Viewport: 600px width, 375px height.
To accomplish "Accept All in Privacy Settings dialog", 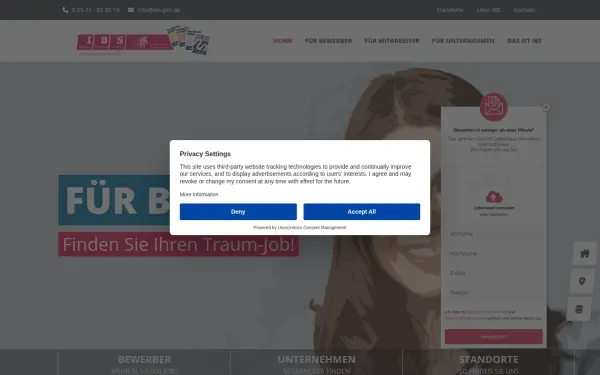I will [362, 212].
